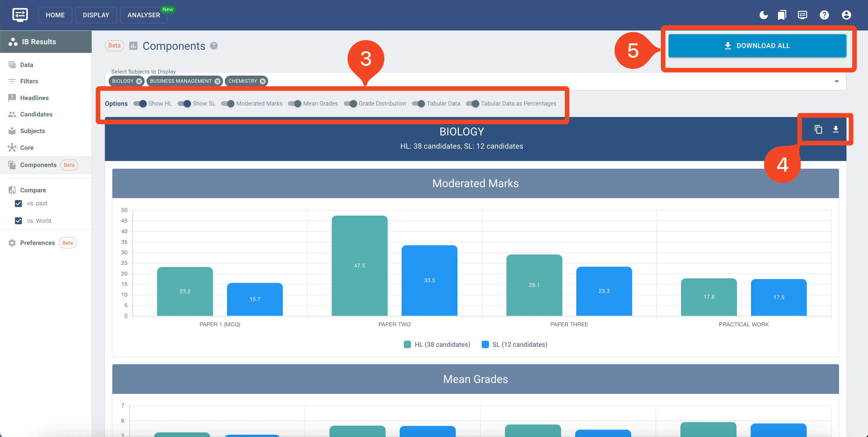Open Preferences in the sidebar

pyautogui.click(x=46, y=243)
